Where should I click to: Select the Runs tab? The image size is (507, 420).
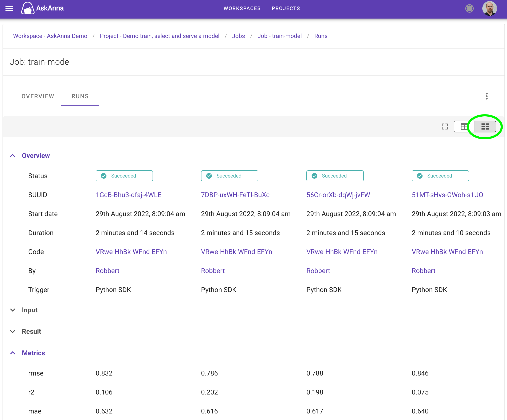[80, 96]
